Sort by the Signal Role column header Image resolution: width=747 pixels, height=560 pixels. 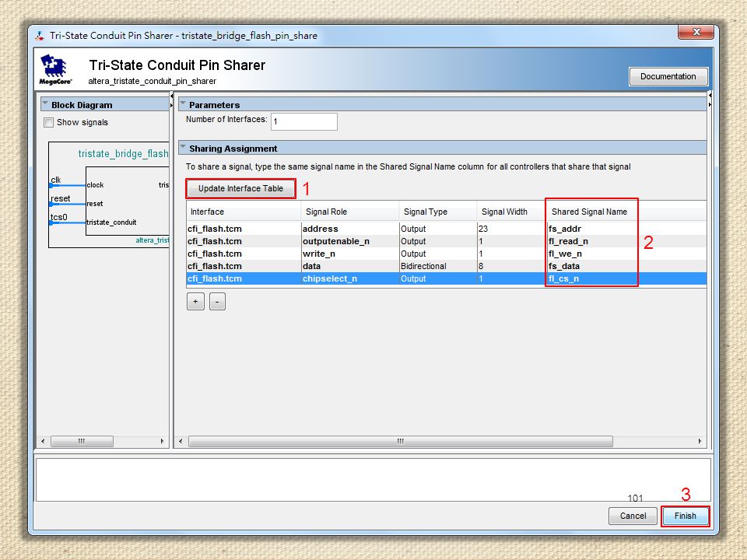coord(349,212)
